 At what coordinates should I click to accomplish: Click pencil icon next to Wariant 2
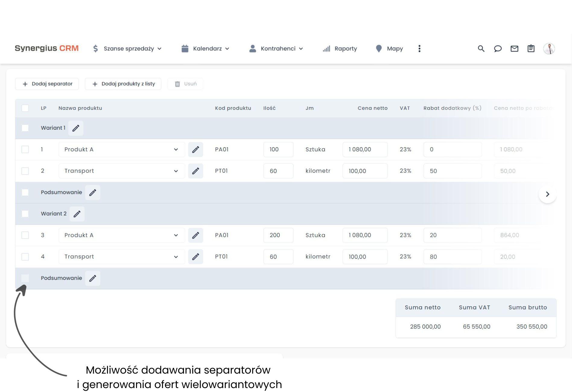tap(77, 214)
